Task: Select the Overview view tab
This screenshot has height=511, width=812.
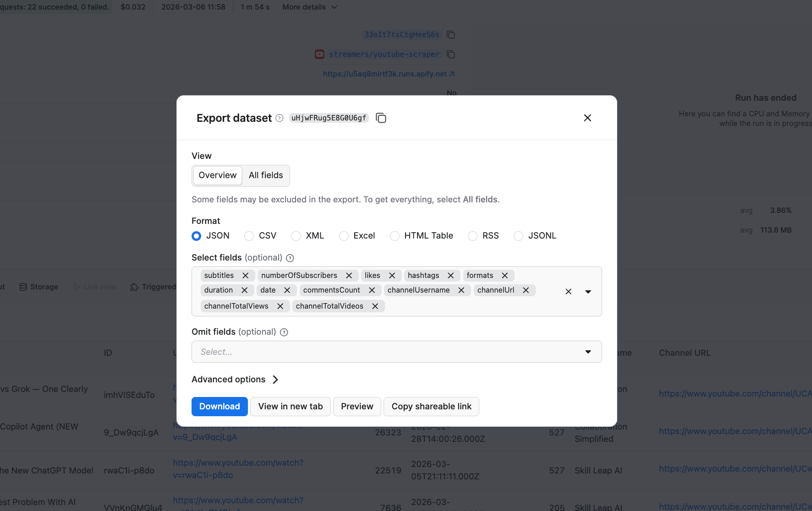Action: pos(218,175)
